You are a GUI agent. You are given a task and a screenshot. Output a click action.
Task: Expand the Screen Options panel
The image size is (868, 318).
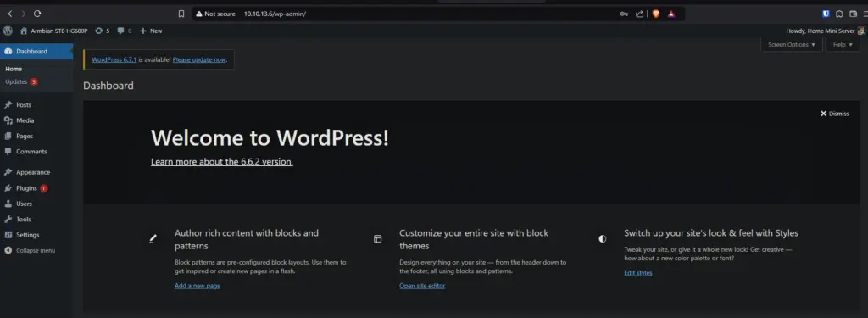[x=792, y=44]
